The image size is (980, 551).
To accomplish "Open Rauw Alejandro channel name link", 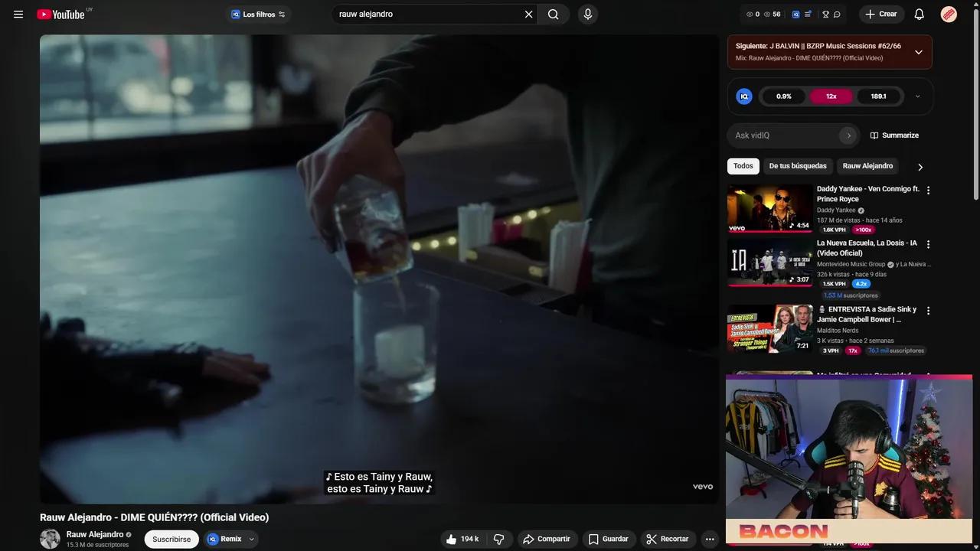I will [95, 534].
